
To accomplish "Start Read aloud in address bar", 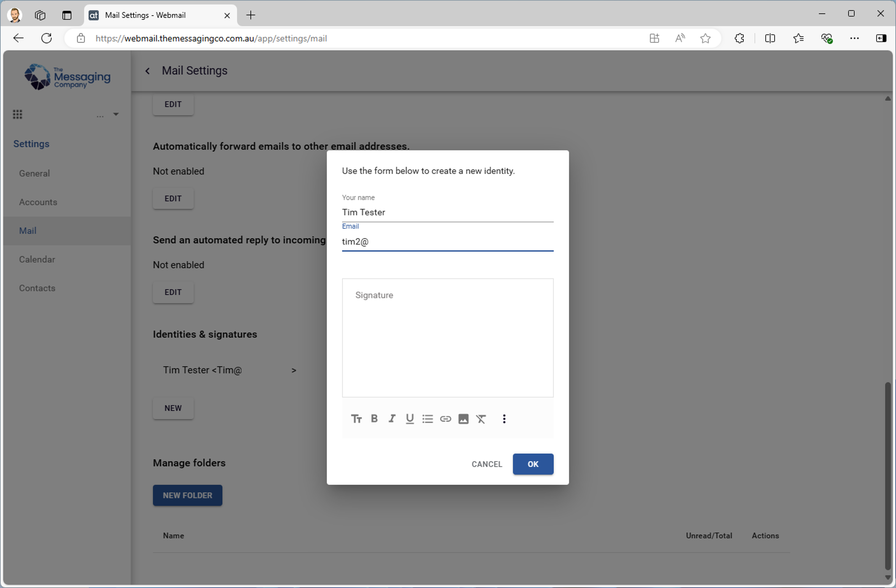I will point(680,38).
